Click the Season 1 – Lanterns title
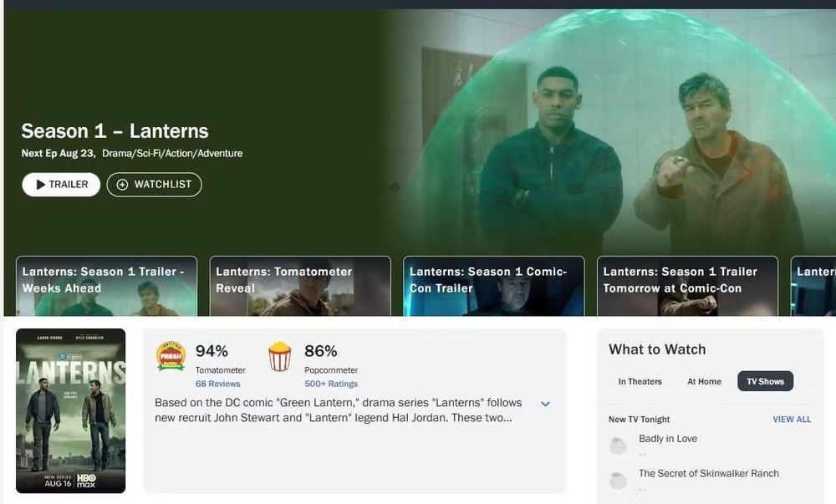The height and width of the screenshot is (504, 836). (x=115, y=131)
